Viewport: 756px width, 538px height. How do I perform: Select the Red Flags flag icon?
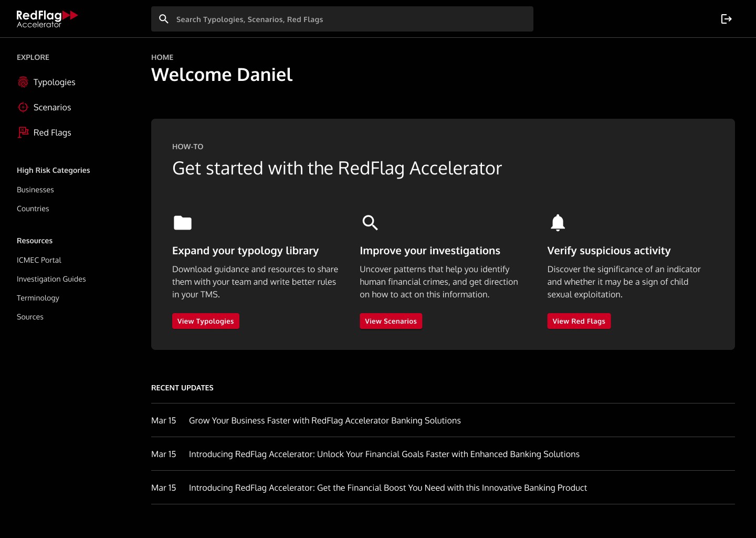[23, 132]
